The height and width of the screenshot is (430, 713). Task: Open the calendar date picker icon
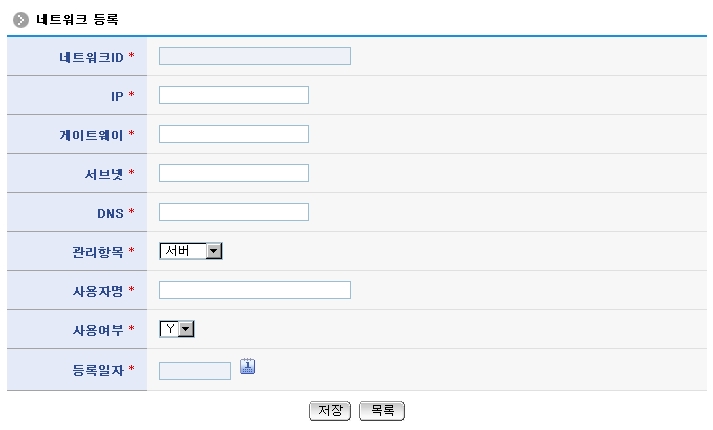pyautogui.click(x=248, y=366)
